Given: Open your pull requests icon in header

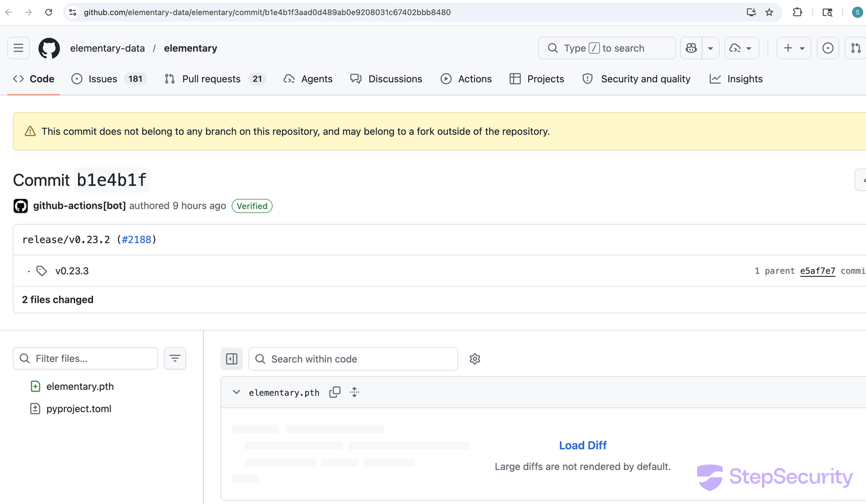Looking at the screenshot, I should coord(856,48).
